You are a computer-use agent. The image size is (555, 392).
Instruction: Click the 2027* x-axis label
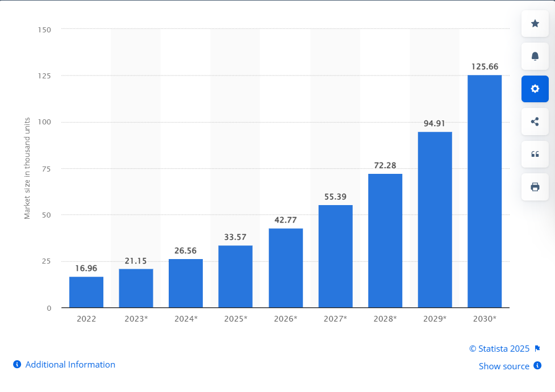[x=335, y=319]
